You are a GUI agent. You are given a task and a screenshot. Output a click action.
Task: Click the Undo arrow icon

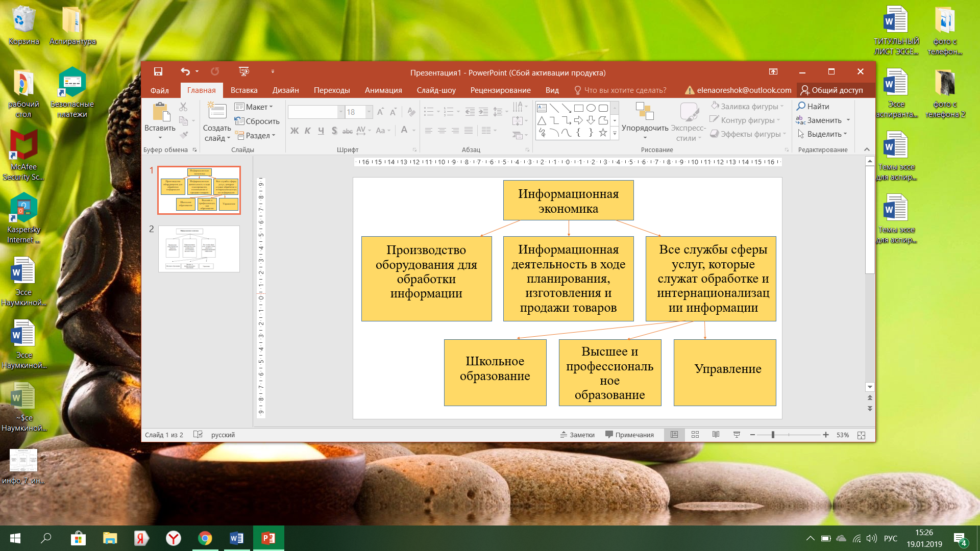tap(185, 72)
